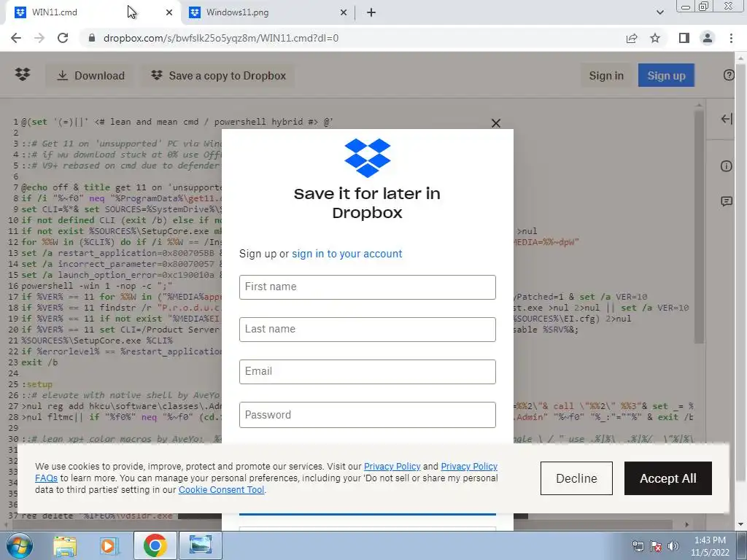The width and height of the screenshot is (747, 560).
Task: Click code line 23 'exit /b'
Action: coord(39,362)
